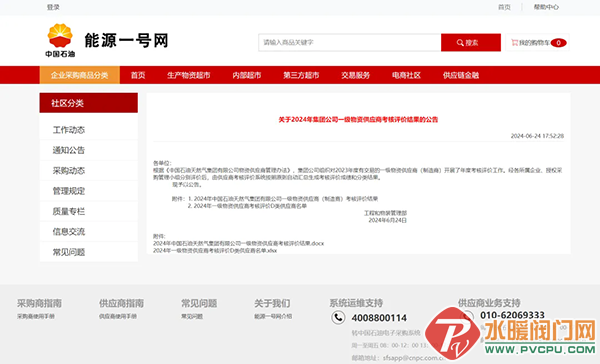This screenshot has width=600, height=364.
Task: Open 供应商使用手册 footer link
Action: [118, 316]
